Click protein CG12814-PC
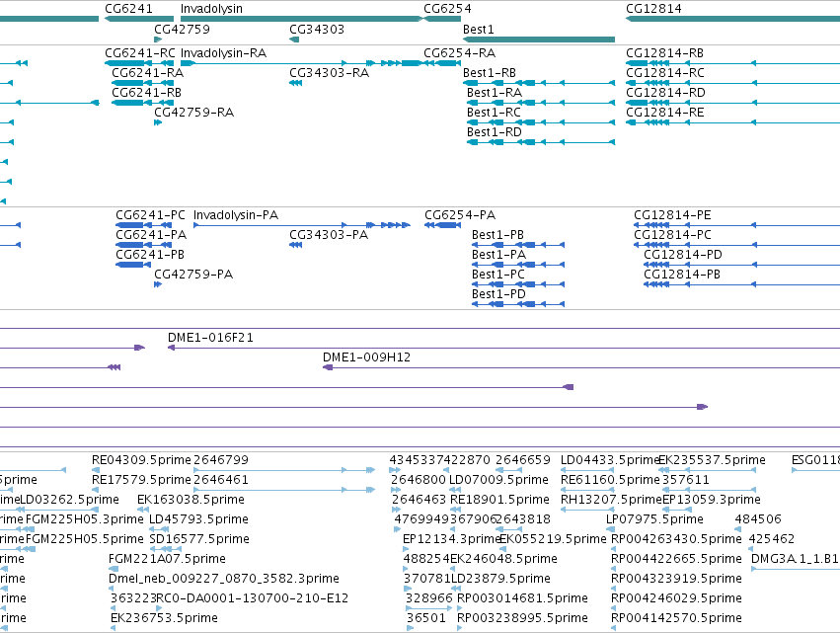 (x=672, y=235)
